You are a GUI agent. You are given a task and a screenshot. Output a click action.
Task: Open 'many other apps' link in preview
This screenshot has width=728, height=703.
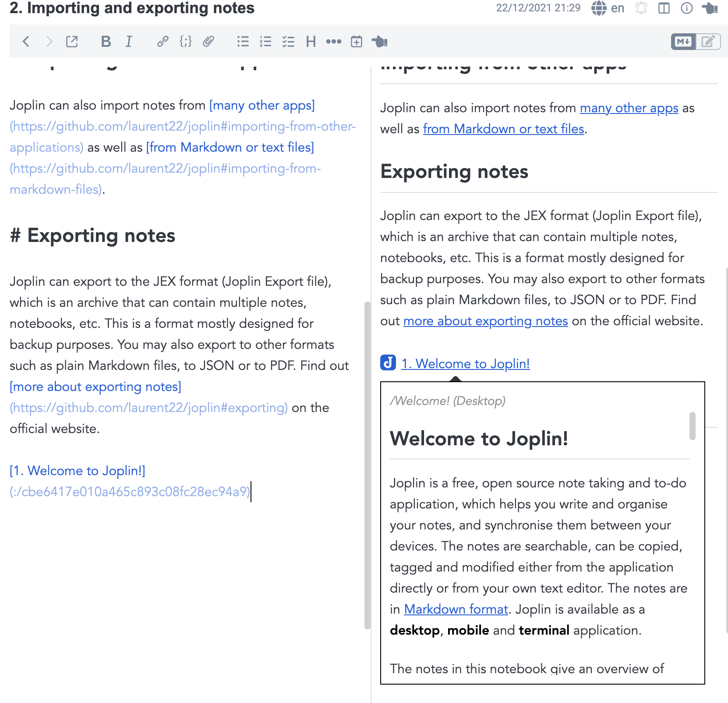click(x=629, y=108)
